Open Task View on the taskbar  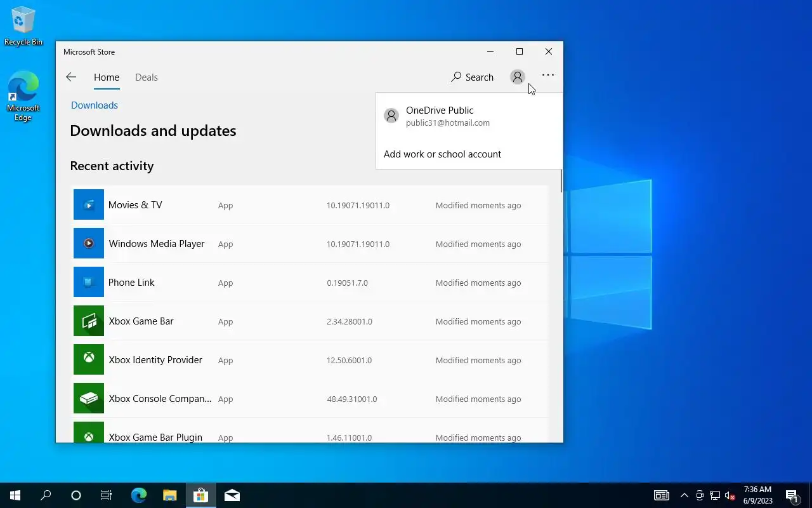coord(107,495)
